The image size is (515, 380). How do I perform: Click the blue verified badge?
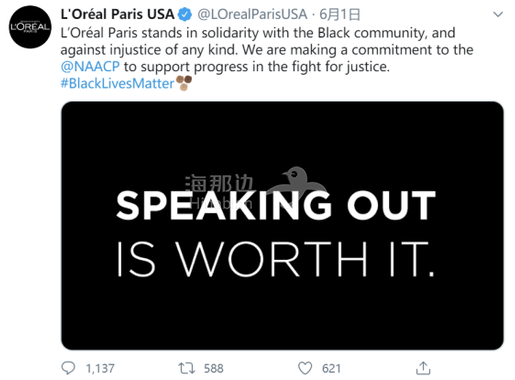coord(185,14)
